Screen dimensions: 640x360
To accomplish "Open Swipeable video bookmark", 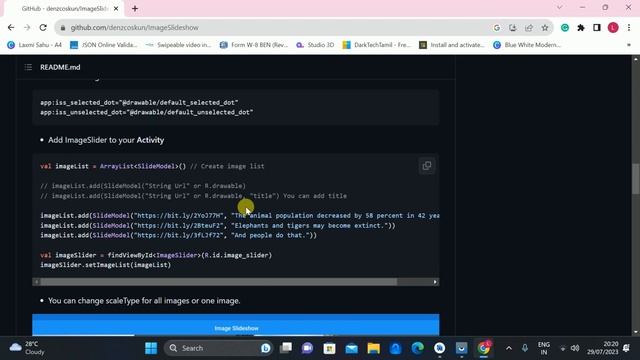I will [x=178, y=45].
